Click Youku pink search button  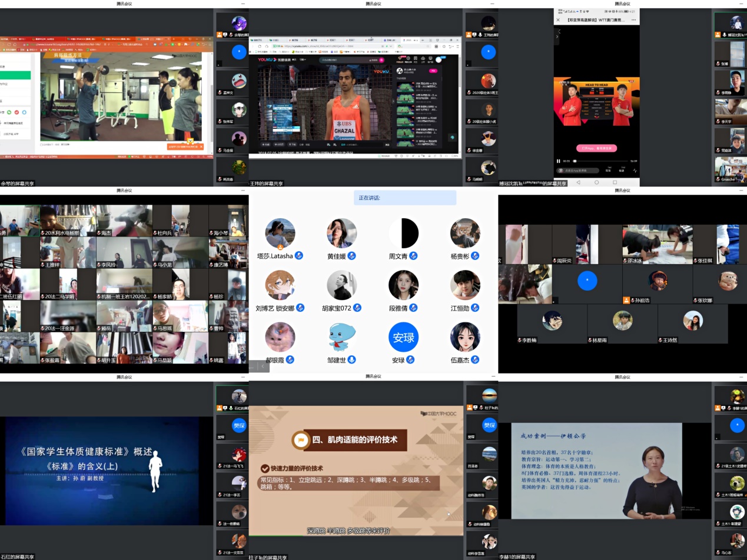[381, 60]
